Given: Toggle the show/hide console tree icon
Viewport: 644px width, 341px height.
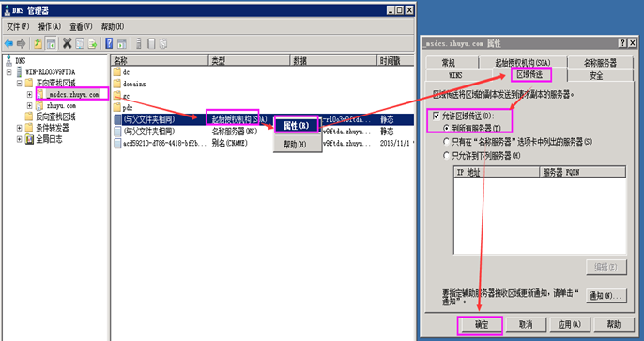Looking at the screenshot, I should point(51,43).
